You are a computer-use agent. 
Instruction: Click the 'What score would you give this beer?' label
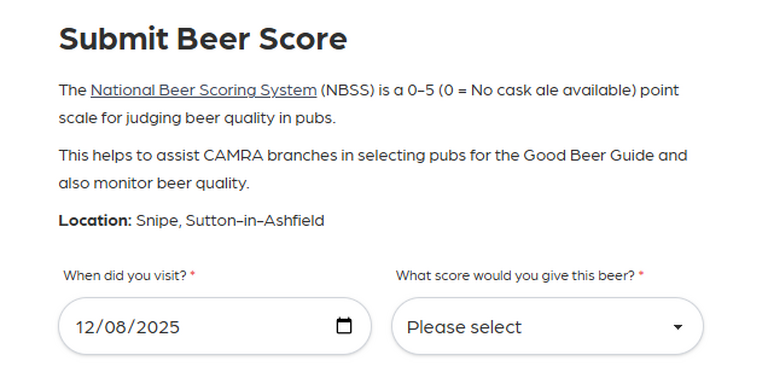pyautogui.click(x=515, y=276)
